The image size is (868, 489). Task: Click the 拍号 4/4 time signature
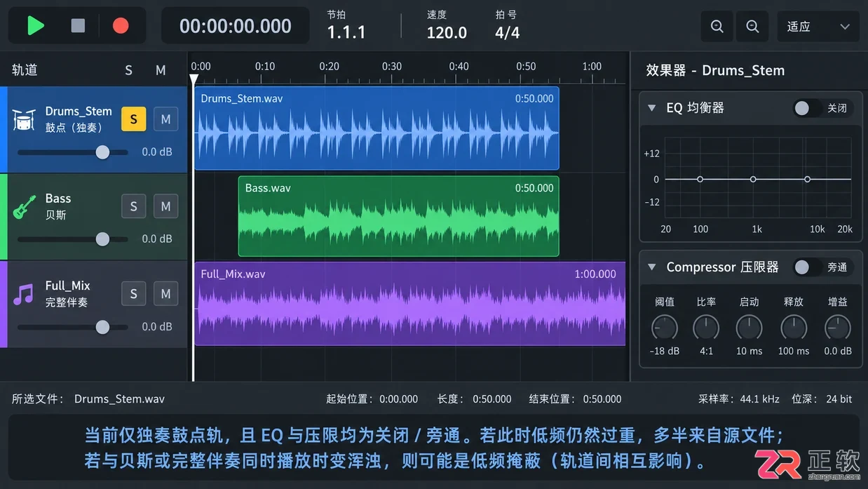click(508, 33)
